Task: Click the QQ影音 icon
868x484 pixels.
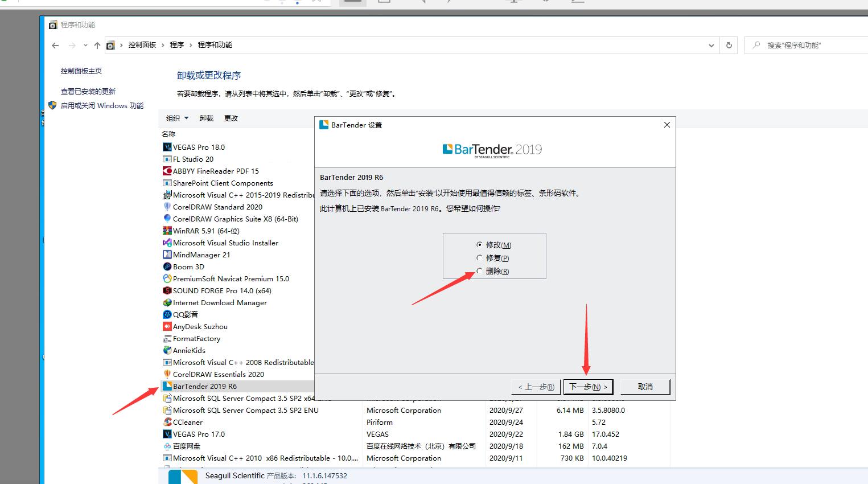Action: point(167,314)
